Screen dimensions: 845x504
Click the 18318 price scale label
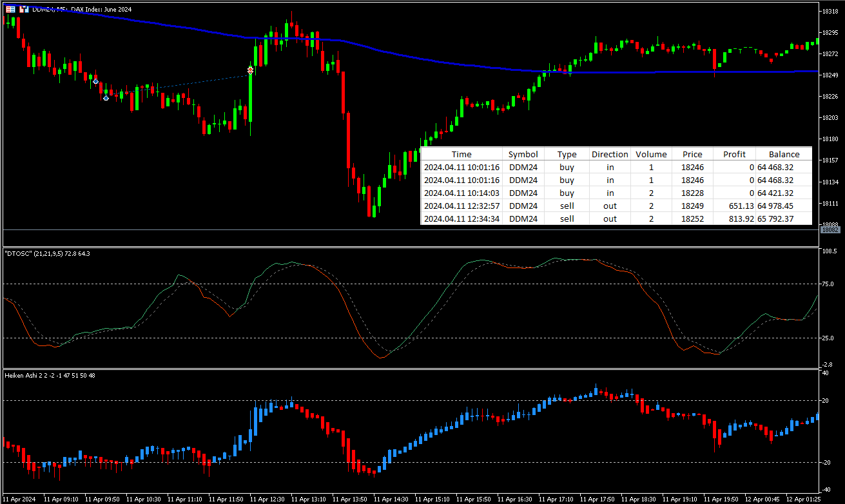[830, 11]
